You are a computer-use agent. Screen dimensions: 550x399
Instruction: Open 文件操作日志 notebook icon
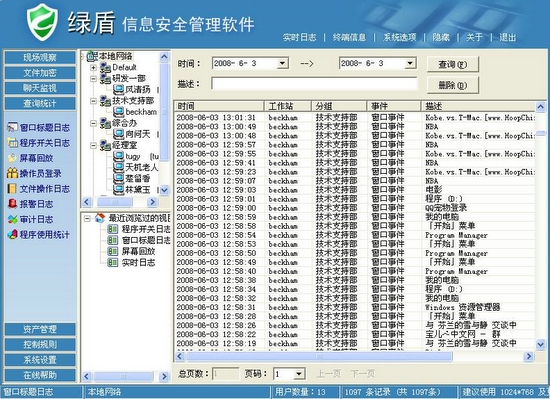(x=13, y=189)
